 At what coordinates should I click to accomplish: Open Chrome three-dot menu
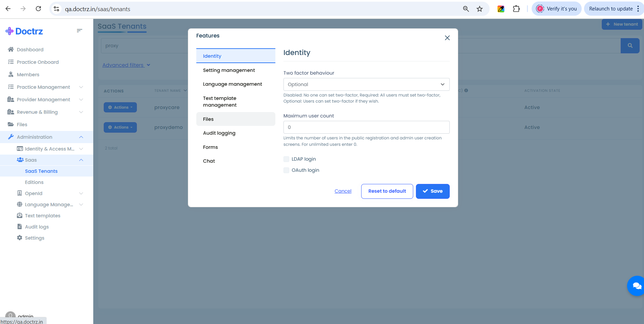pos(638,9)
